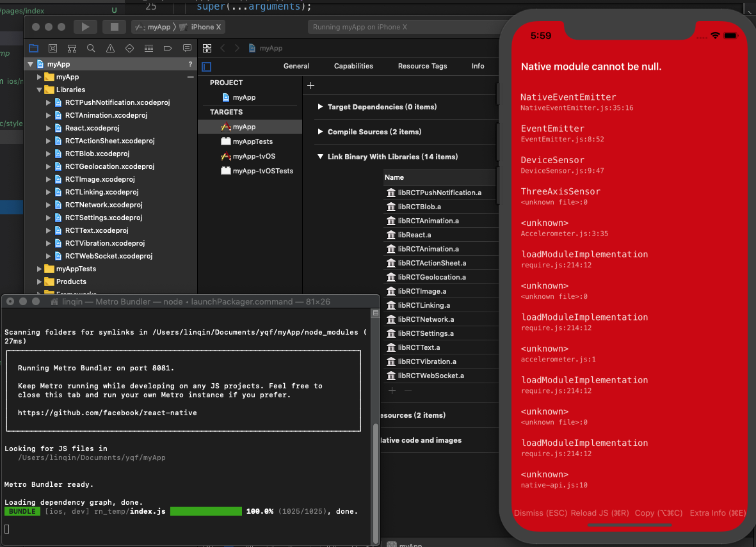Switch to the Capabilities tab
756x547 pixels.
[x=353, y=66]
